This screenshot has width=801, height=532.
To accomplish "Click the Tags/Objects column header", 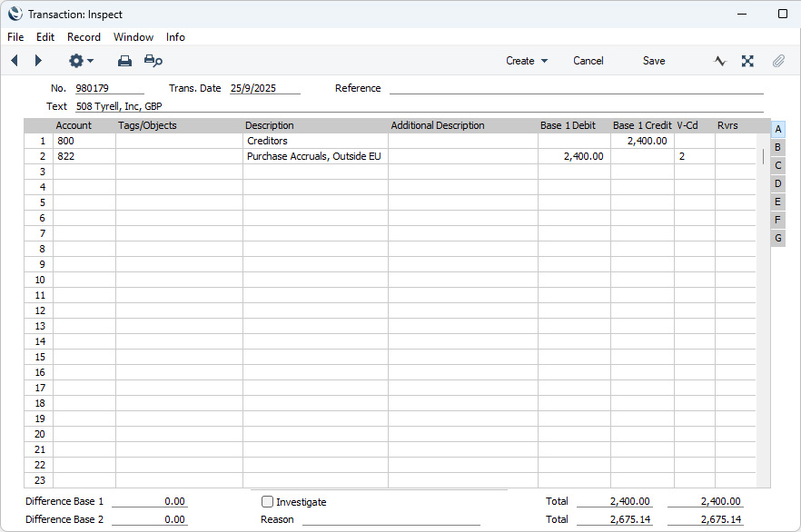I will point(147,125).
